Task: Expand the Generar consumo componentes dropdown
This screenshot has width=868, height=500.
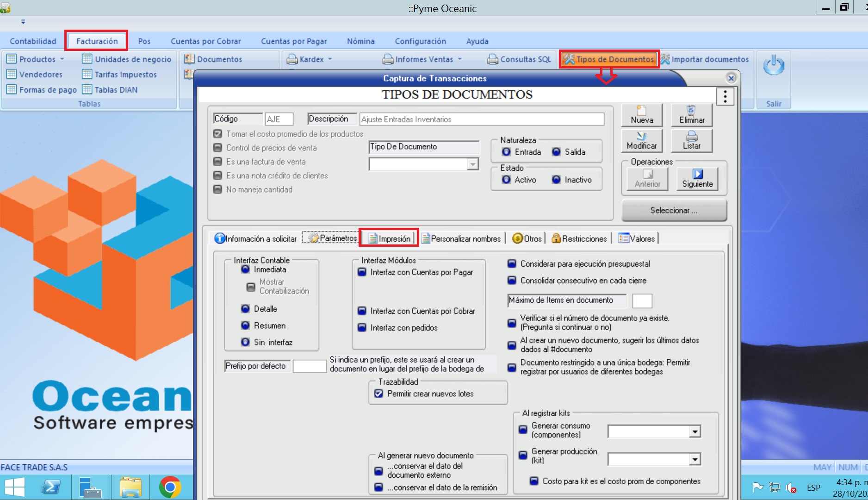Action: pos(694,431)
